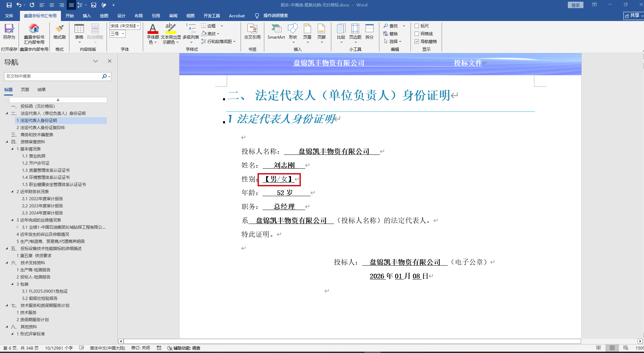Justify text with the quick access toolbar

coord(71,5)
